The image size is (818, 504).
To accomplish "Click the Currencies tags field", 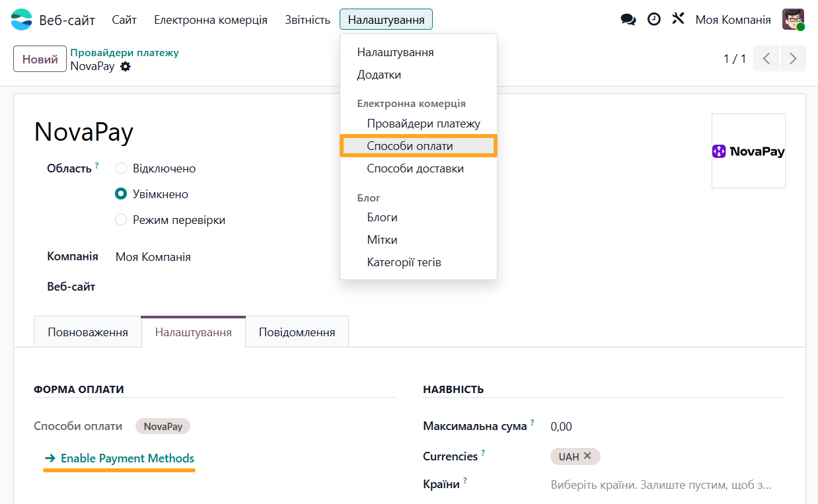I will [667, 456].
